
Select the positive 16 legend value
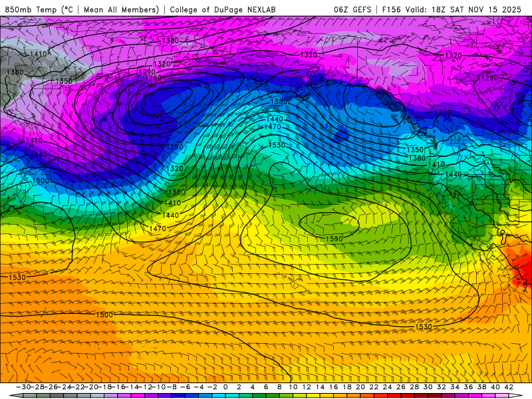[x=334, y=387]
